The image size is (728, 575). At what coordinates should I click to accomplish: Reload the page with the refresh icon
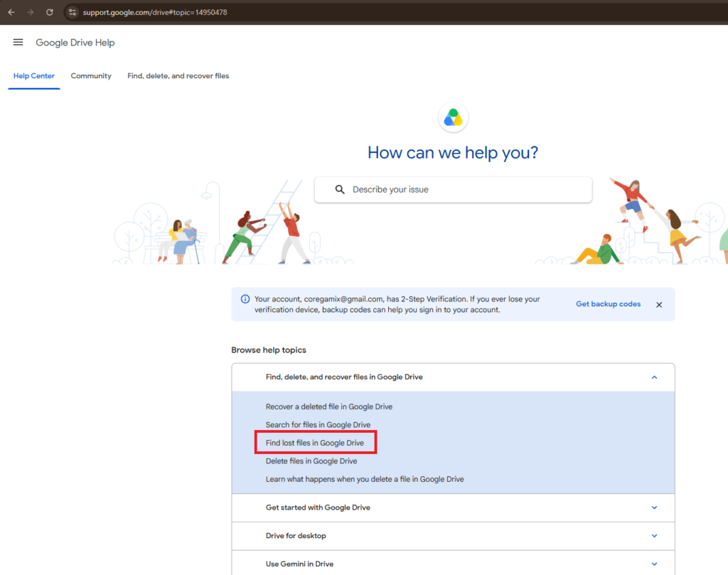50,13
